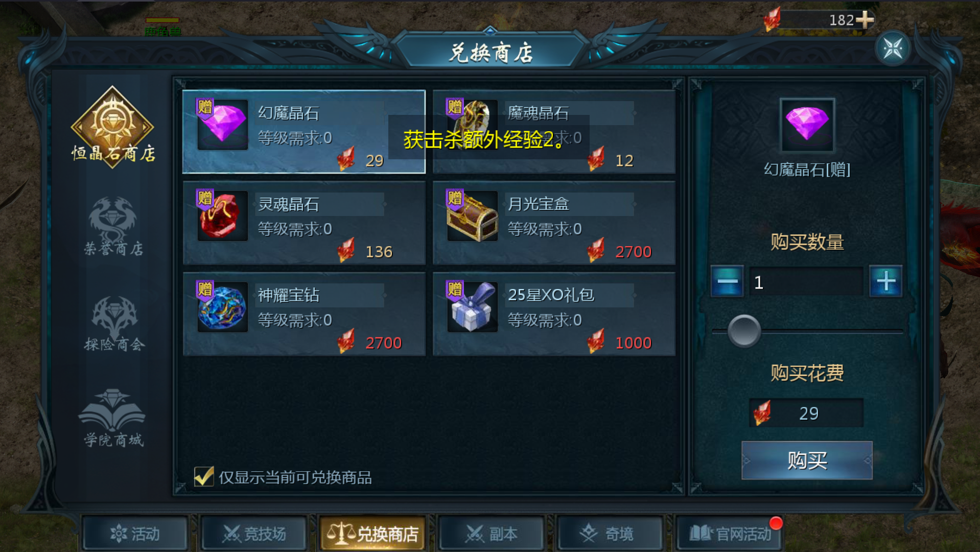Add currency with the plus beside 182
The height and width of the screenshot is (552, 980).
tap(865, 20)
